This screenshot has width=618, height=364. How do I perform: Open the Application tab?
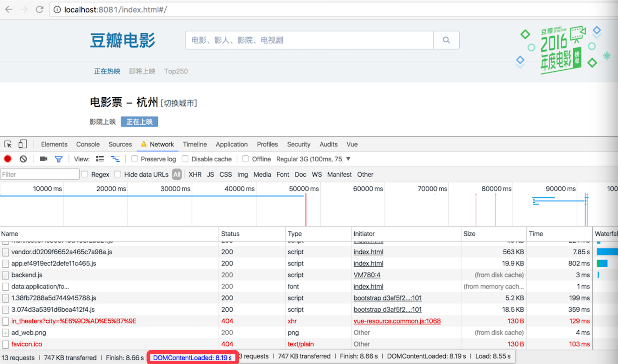click(232, 144)
